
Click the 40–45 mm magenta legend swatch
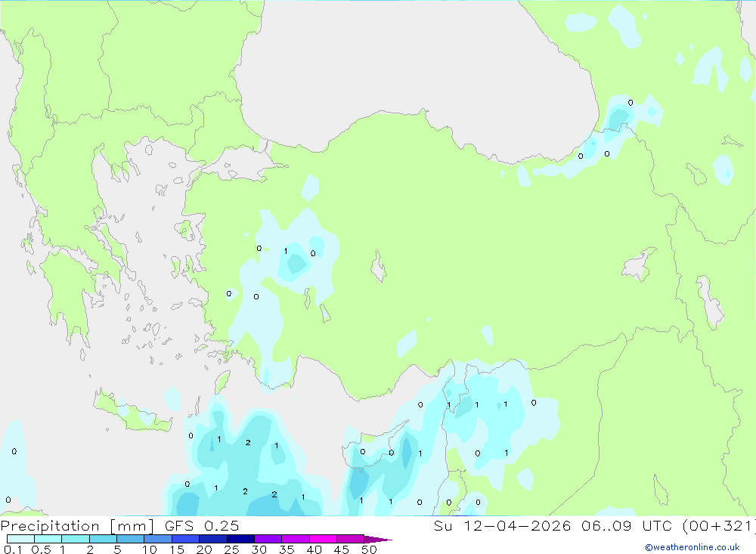[323, 539]
